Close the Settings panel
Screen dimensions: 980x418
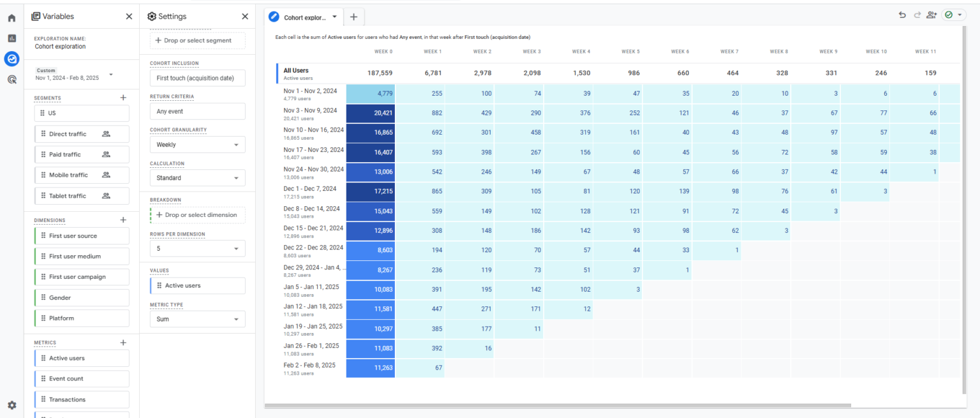click(x=245, y=17)
